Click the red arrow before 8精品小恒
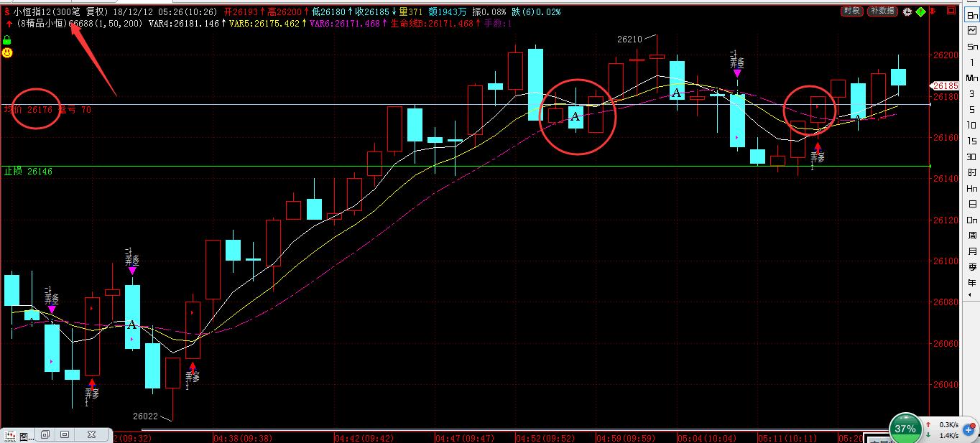Screen dimensions: 980x443 [x=8, y=24]
